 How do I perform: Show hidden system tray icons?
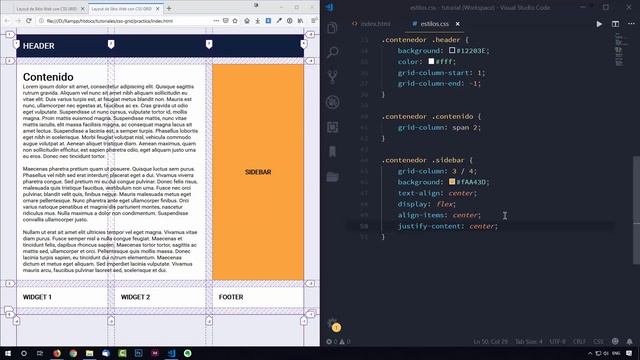(x=590, y=353)
